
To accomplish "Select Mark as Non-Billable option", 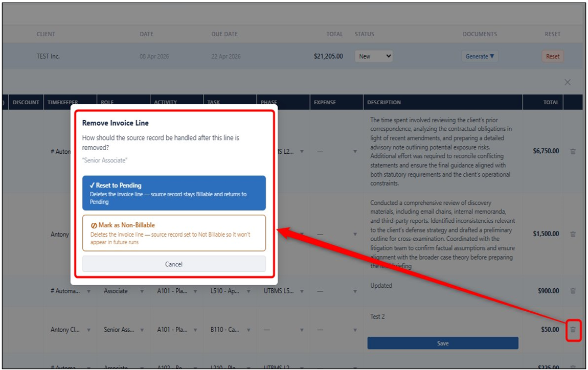I will click(x=174, y=233).
